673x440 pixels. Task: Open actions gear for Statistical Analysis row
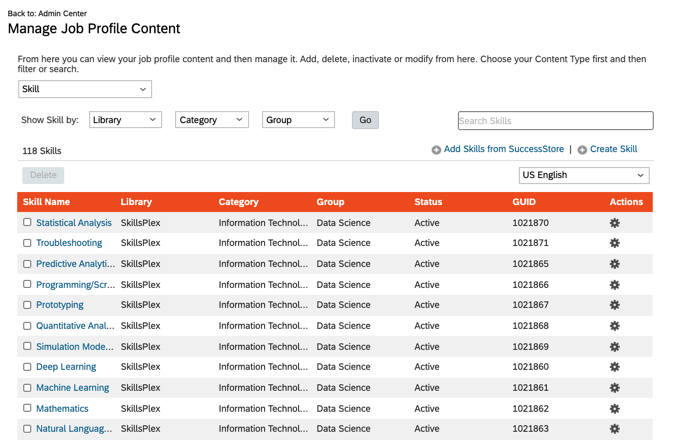(614, 223)
